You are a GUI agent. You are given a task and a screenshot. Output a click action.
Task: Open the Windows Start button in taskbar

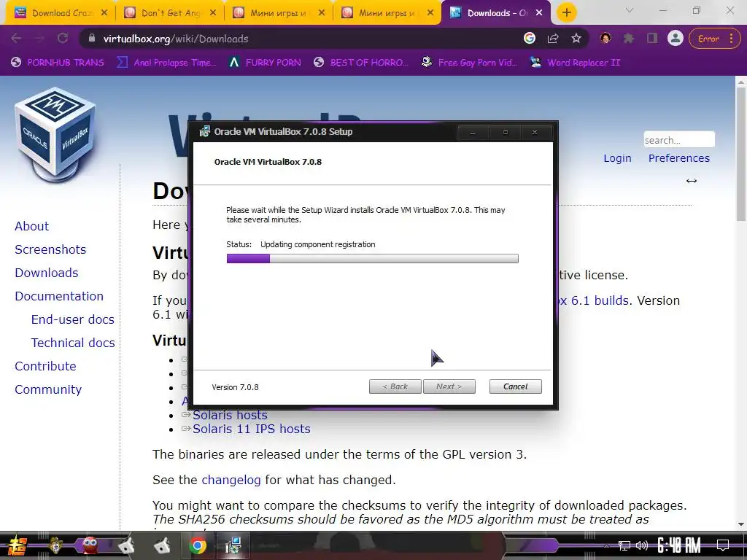(x=17, y=545)
